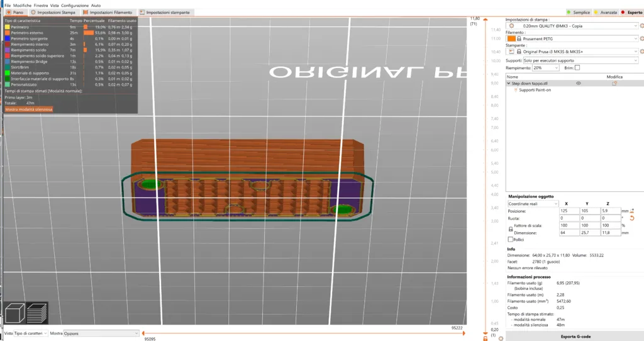Click the vertical slider top thumb arrow
The height and width of the screenshot is (341, 644).
pos(486,20)
